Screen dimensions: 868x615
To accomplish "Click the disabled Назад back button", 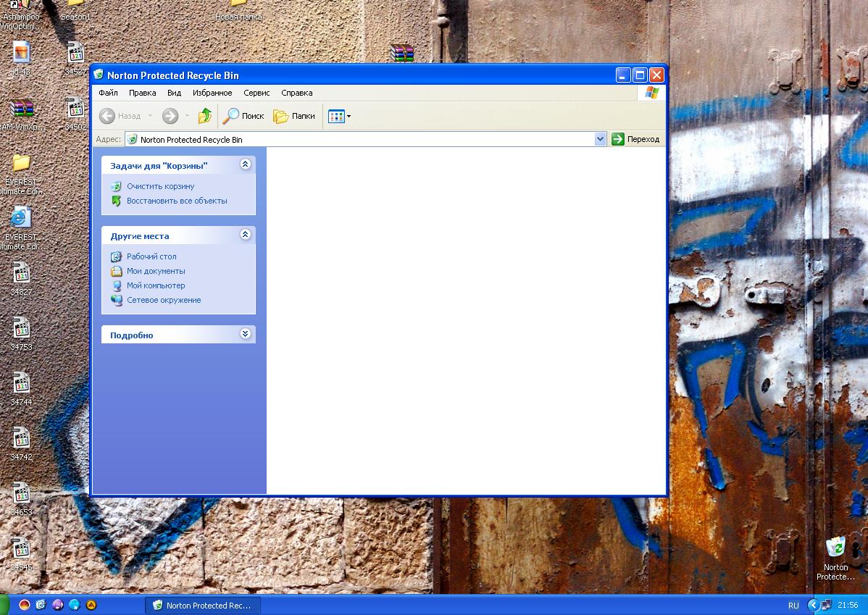I will [120, 116].
